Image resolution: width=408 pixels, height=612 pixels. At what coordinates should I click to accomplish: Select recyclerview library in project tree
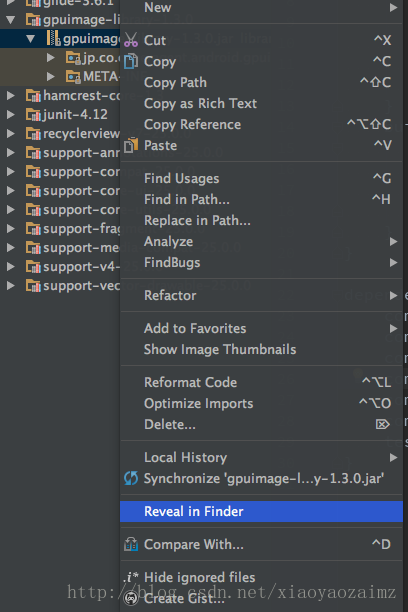(81, 133)
